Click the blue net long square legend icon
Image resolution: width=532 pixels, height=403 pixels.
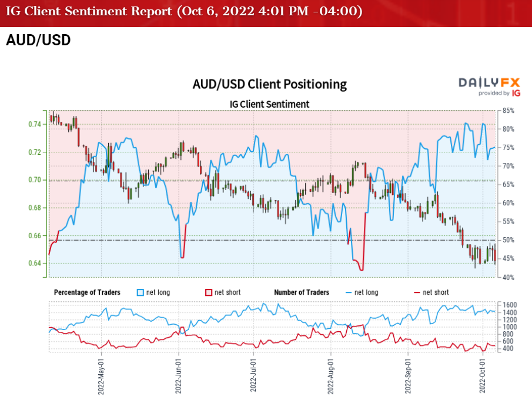coord(140,292)
